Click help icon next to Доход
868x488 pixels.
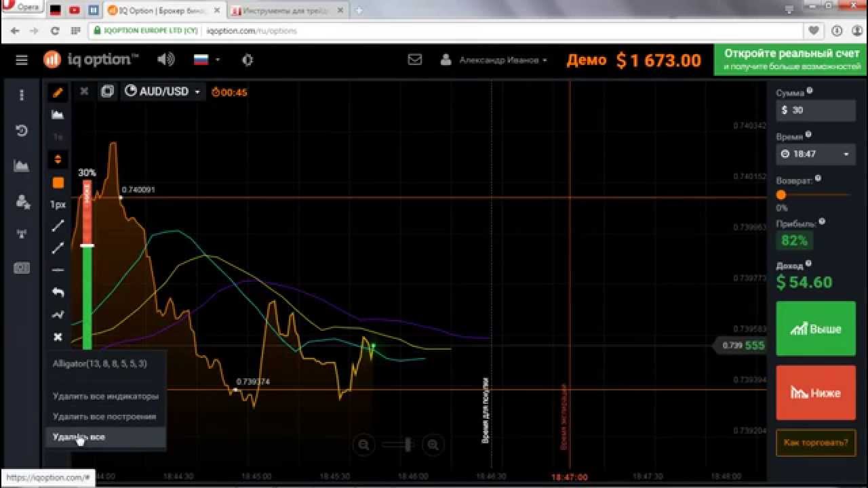(809, 264)
